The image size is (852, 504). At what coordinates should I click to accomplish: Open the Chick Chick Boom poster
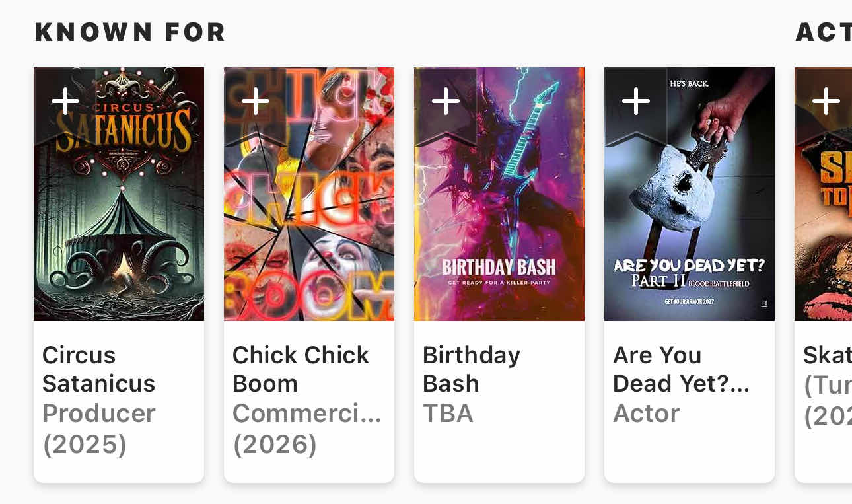click(x=309, y=218)
